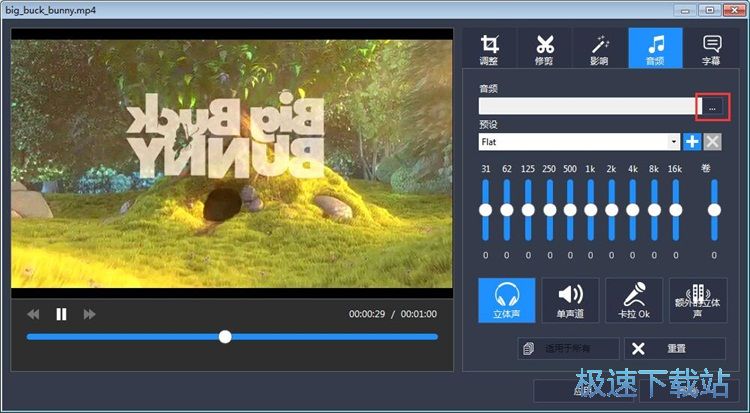Screen dimensions: 750x413
Task: Adjust the 16k equalizer slider
Action: [x=675, y=210]
